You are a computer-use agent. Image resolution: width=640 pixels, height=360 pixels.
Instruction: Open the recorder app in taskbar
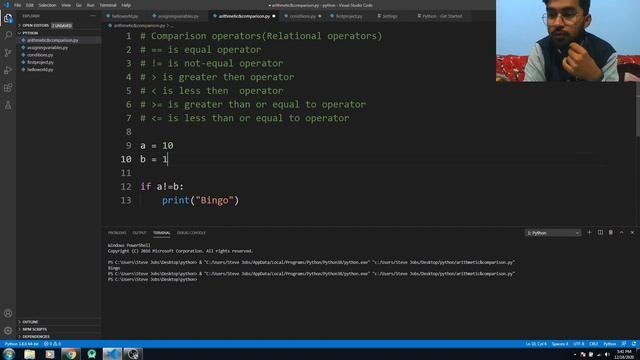tap(133, 354)
